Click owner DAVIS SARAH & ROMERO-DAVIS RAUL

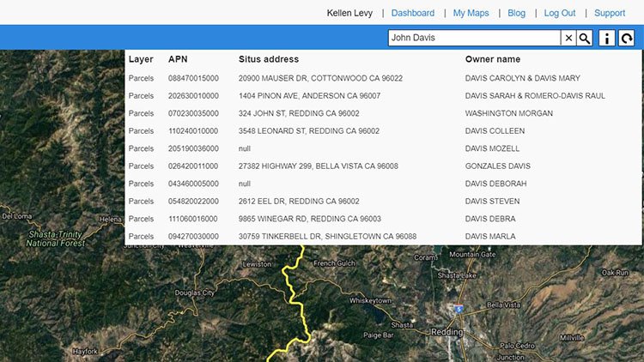535,95
